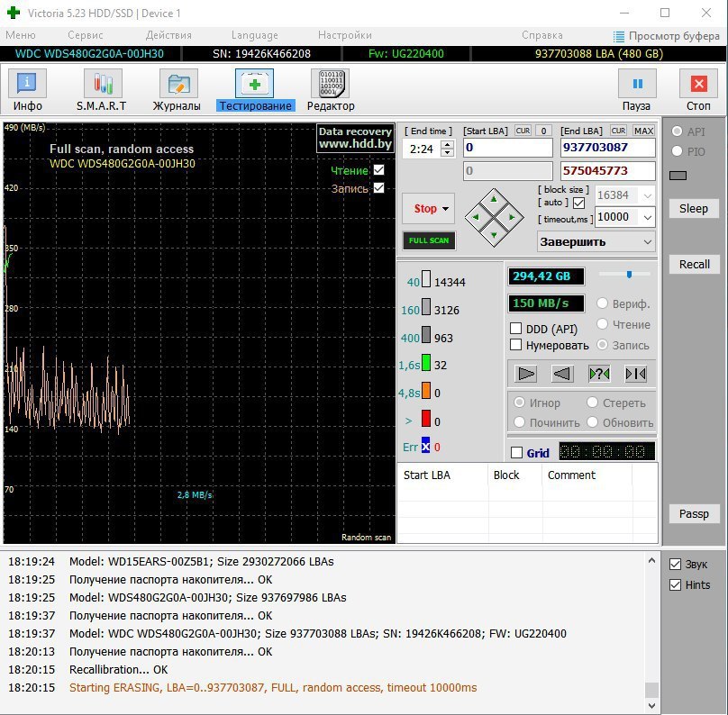This screenshot has height=715, width=728.
Task: Click the left arrow on navigation diamond
Action: click(x=476, y=217)
